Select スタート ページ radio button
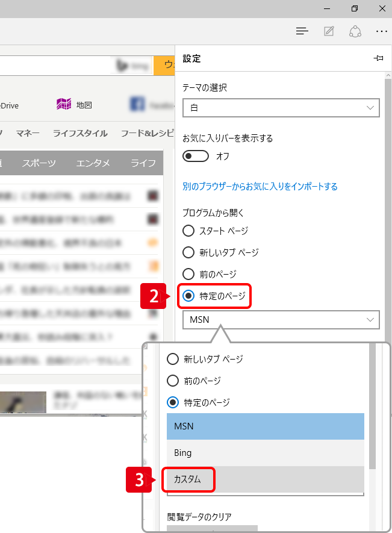 point(188,231)
